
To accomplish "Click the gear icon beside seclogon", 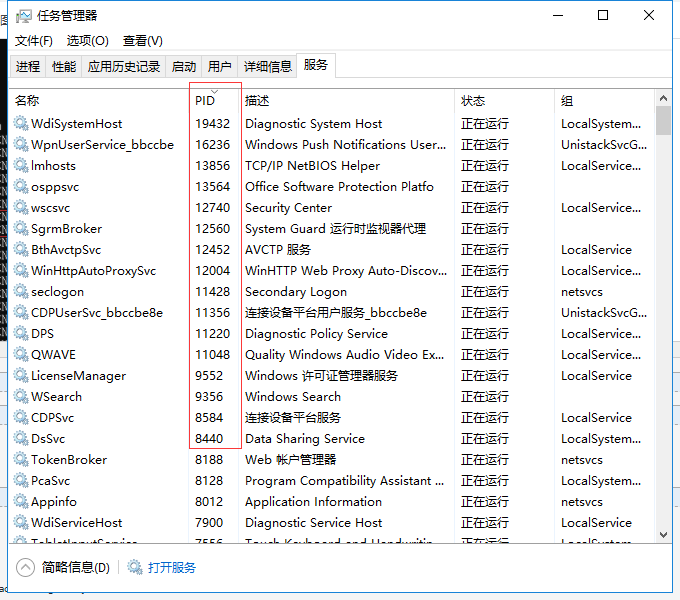I will coord(20,292).
